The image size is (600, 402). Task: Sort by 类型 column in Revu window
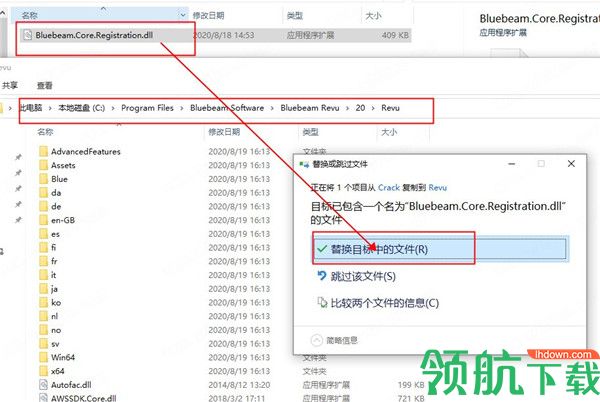310,132
